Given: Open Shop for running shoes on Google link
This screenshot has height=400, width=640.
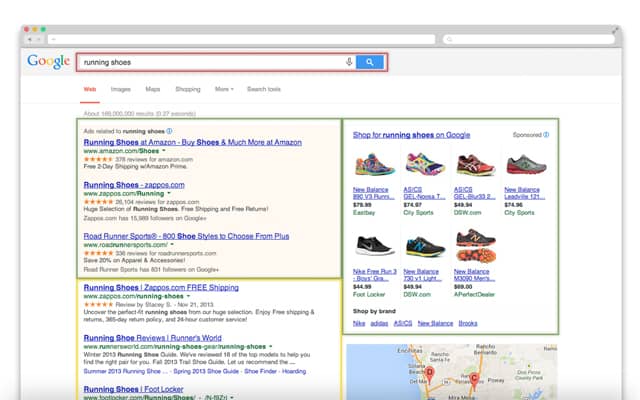Looking at the screenshot, I should coord(411,135).
